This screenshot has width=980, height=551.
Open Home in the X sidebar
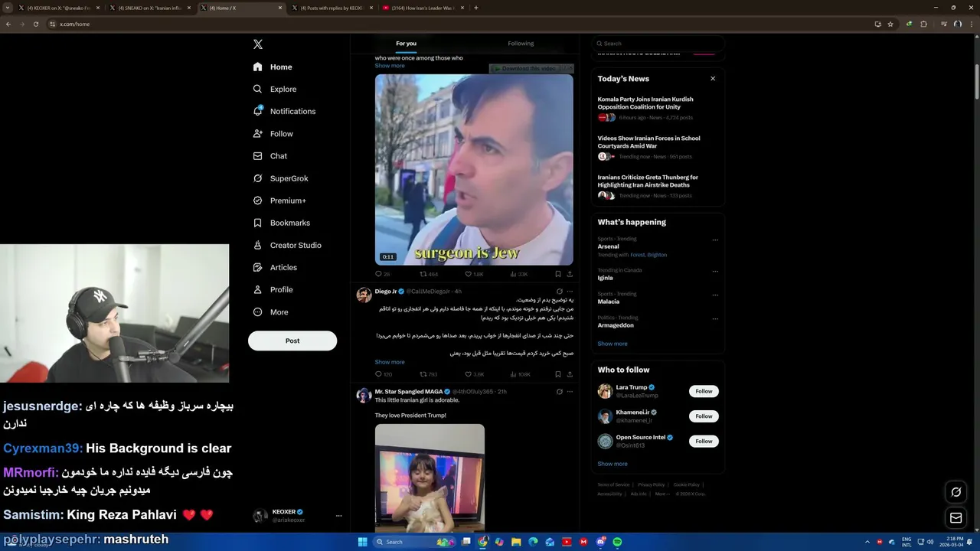[273, 67]
